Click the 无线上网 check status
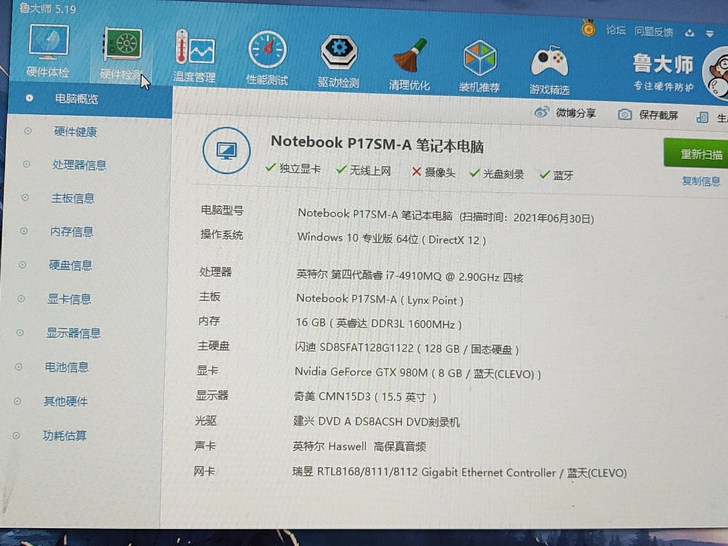The image size is (728, 546). click(364, 170)
